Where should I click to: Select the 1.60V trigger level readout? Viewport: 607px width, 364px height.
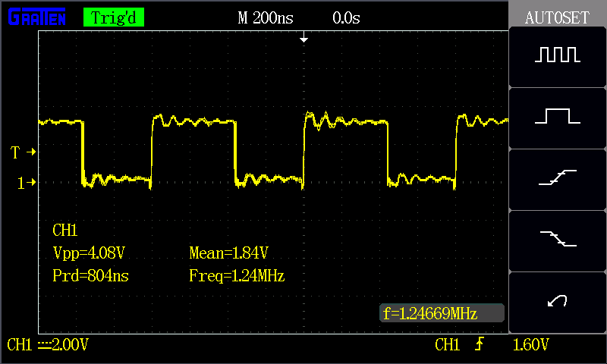point(531,345)
